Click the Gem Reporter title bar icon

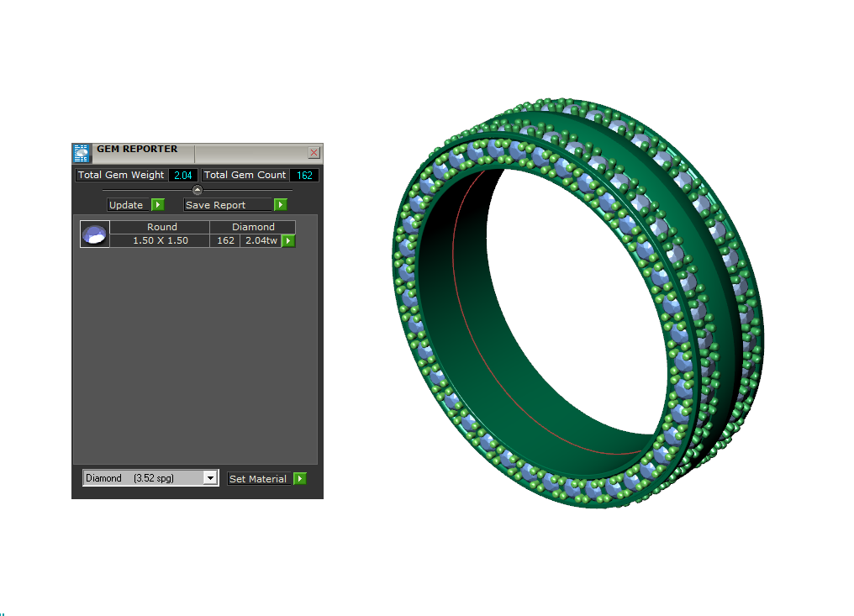(x=82, y=153)
